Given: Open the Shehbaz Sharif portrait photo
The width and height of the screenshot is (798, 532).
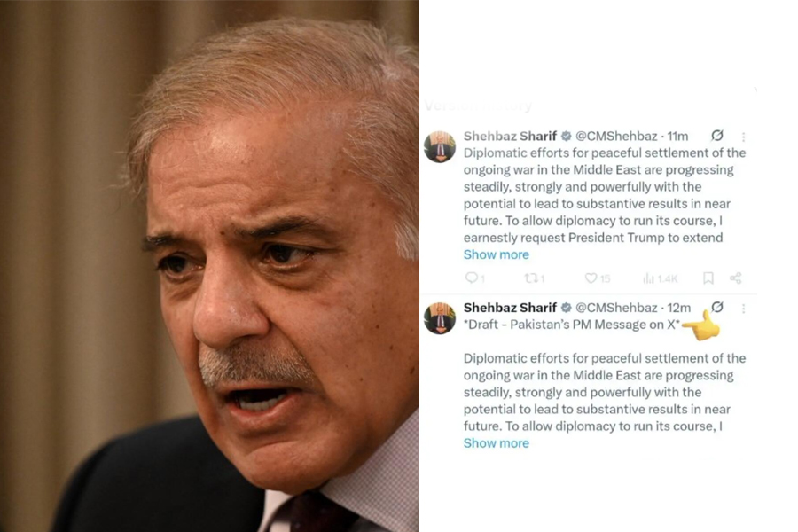Looking at the screenshot, I should pos(209,266).
